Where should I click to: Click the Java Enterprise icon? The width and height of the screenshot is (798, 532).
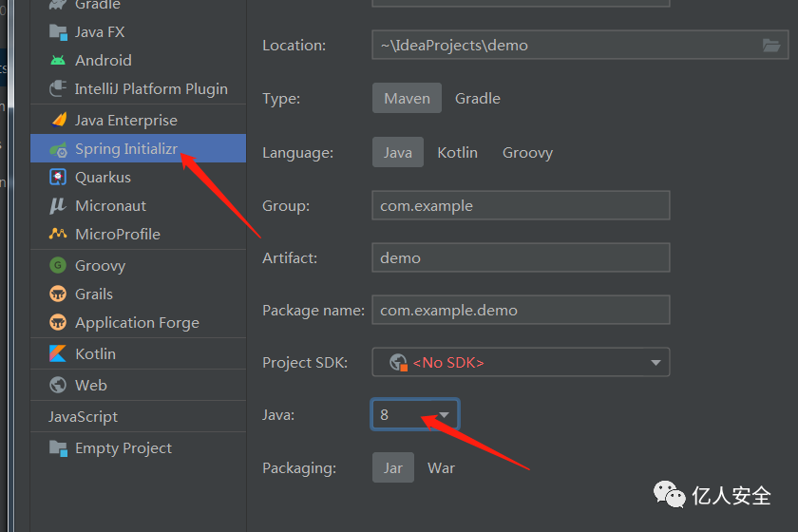click(59, 121)
